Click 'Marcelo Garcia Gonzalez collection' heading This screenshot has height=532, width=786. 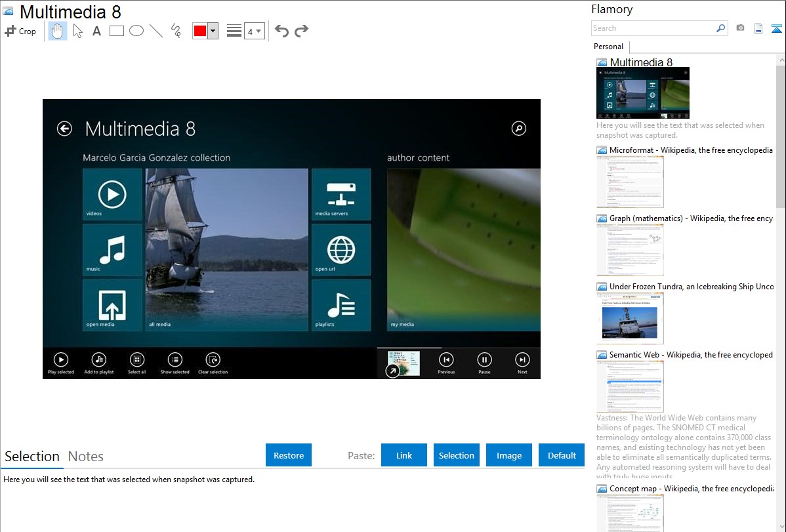coord(156,157)
